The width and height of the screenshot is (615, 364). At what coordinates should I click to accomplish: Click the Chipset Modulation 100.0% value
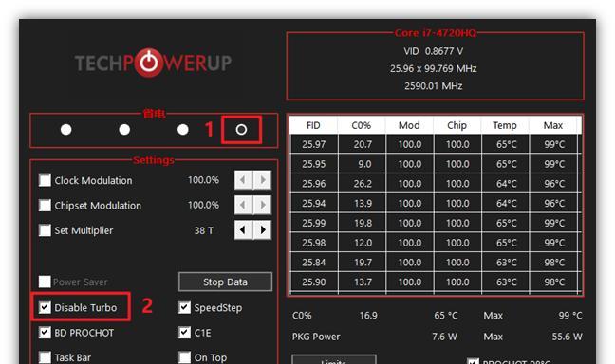tap(203, 205)
